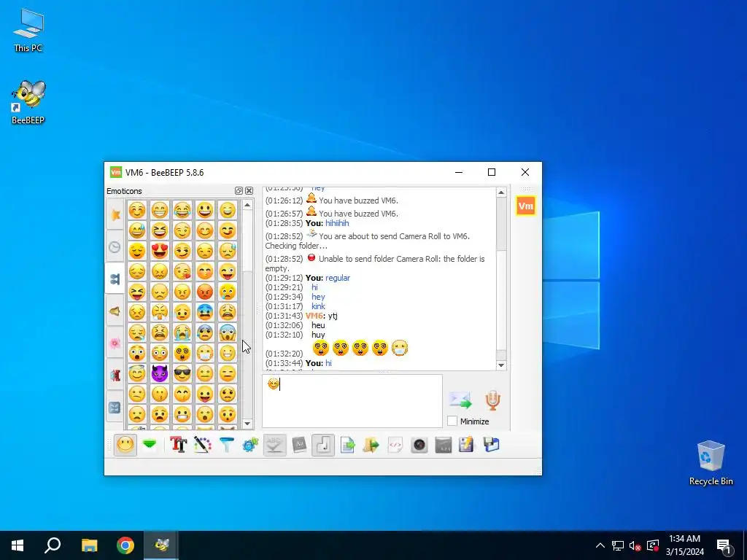The width and height of the screenshot is (747, 560).
Task: Open Google Chrome from the taskbar
Action: coord(125,545)
